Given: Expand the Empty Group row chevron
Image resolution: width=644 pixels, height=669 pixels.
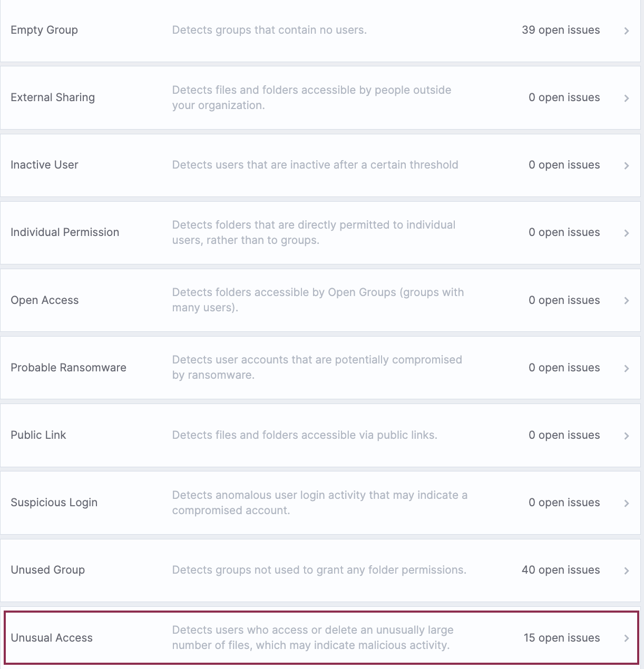Looking at the screenshot, I should coord(627,31).
